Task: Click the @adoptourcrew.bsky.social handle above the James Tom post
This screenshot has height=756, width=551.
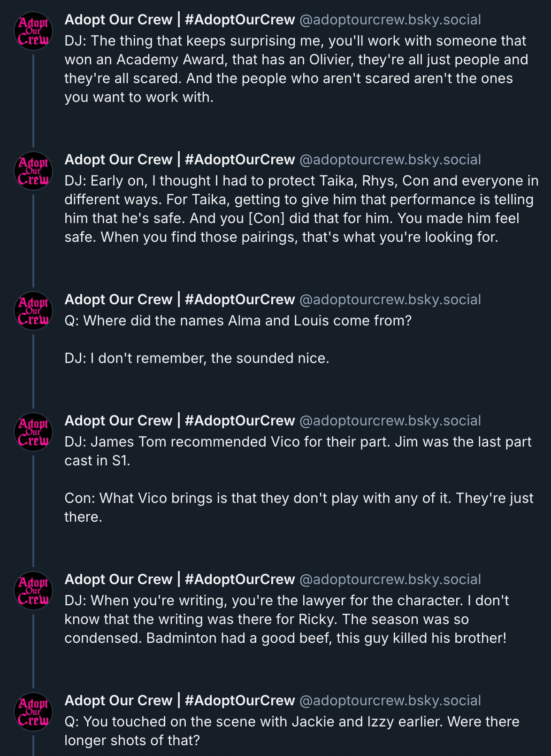Action: 390,421
